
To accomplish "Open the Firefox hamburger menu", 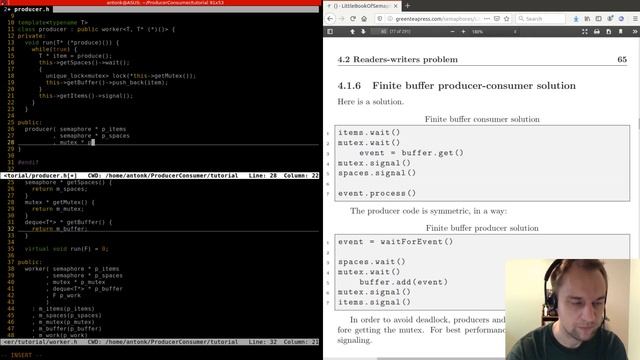I will pyautogui.click(x=635, y=19).
